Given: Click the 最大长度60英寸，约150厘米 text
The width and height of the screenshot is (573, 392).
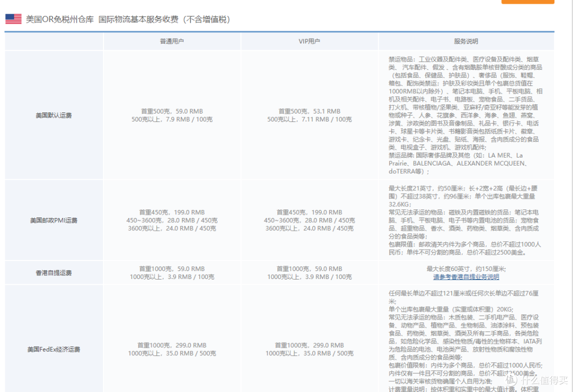Looking at the screenshot, I should pyautogui.click(x=466, y=269).
